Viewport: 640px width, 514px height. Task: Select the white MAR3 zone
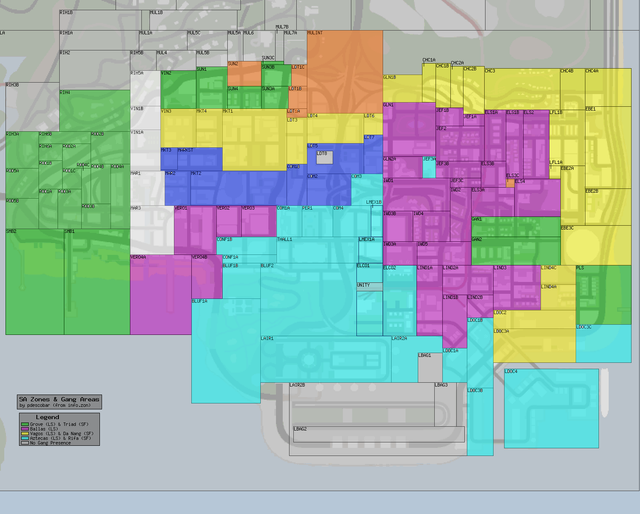click(152, 230)
